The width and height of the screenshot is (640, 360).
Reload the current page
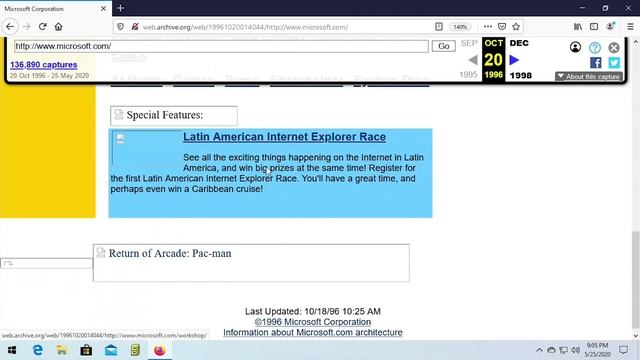coord(42,27)
